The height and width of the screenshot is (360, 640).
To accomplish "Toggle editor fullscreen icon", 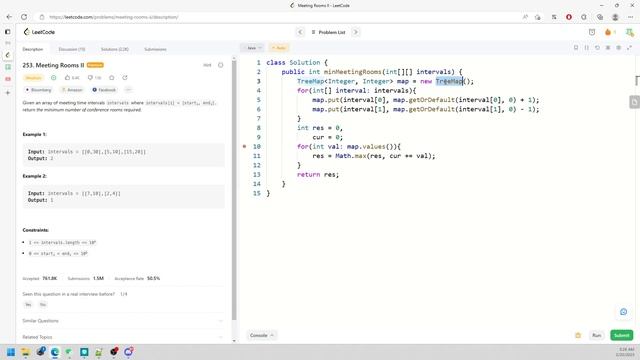I will tap(629, 48).
